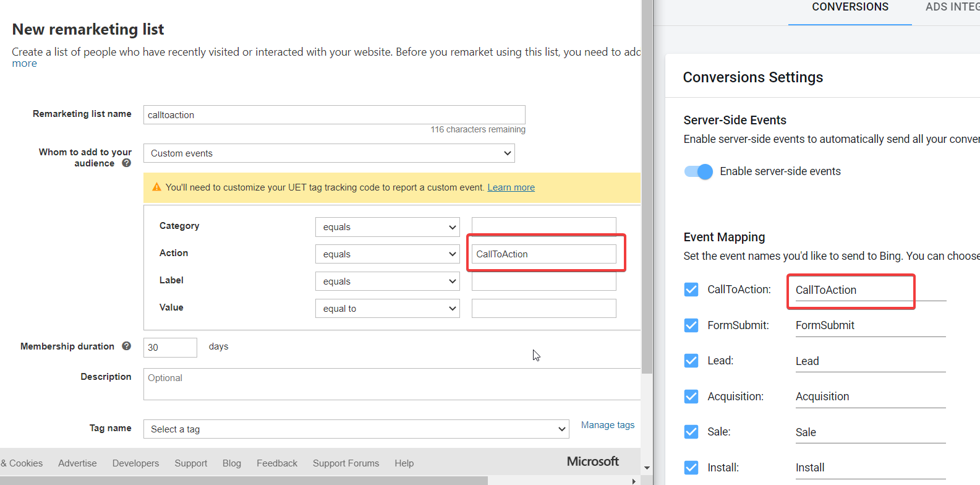Click help icon next to audience label
This screenshot has width=980, height=485.
click(x=126, y=163)
